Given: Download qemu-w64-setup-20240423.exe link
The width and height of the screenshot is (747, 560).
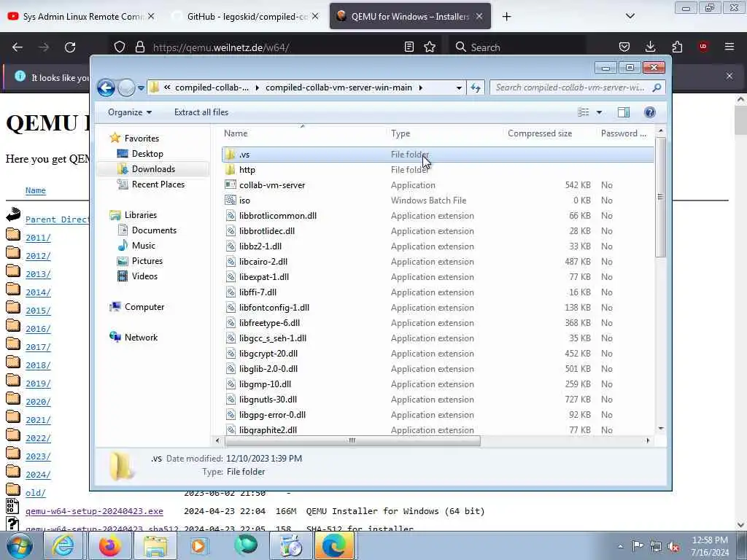Looking at the screenshot, I should (x=94, y=511).
